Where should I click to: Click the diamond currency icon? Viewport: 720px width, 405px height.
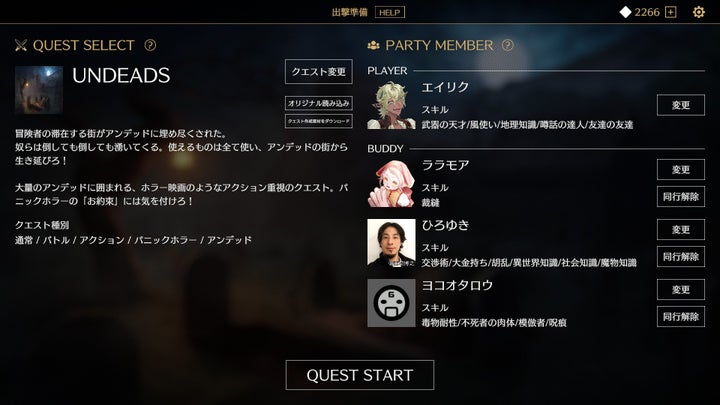(x=625, y=12)
